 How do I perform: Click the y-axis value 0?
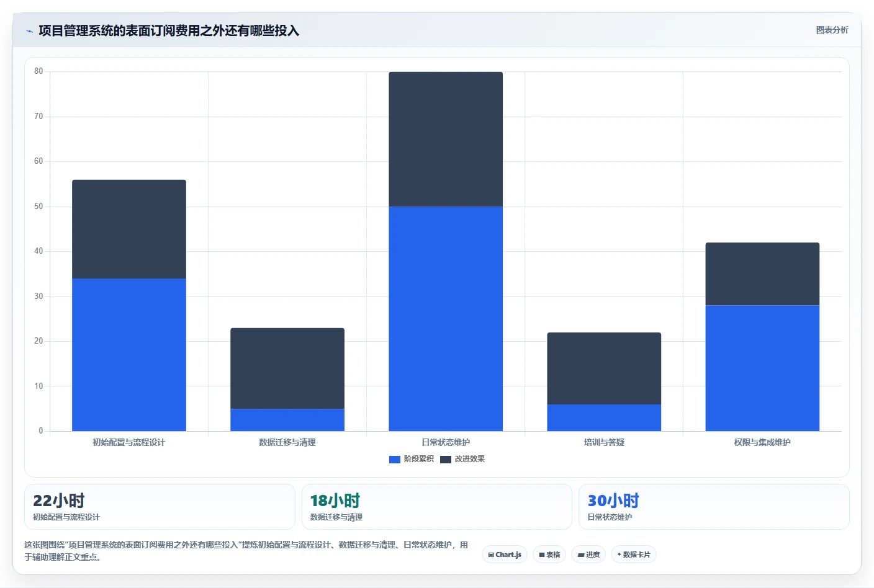(41, 431)
